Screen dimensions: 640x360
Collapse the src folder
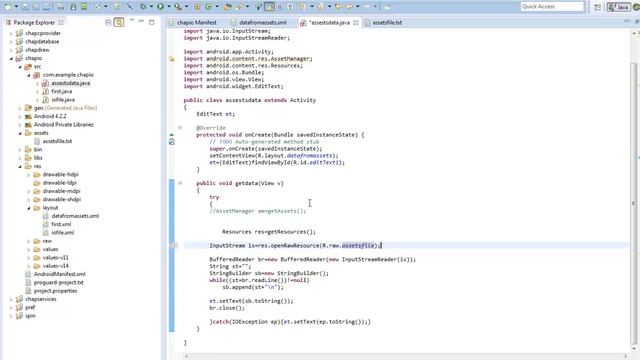tap(20, 67)
